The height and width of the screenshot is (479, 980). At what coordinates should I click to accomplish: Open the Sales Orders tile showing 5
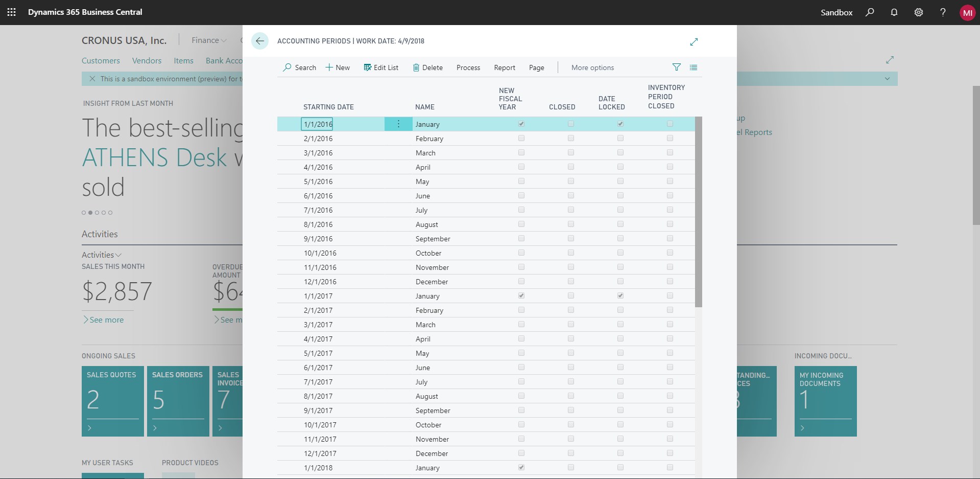point(178,401)
